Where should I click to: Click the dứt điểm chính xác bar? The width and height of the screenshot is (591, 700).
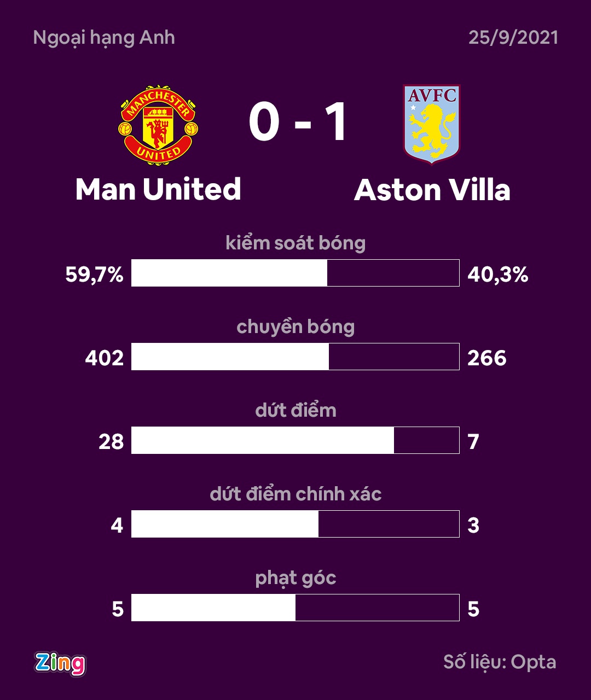coord(296,524)
